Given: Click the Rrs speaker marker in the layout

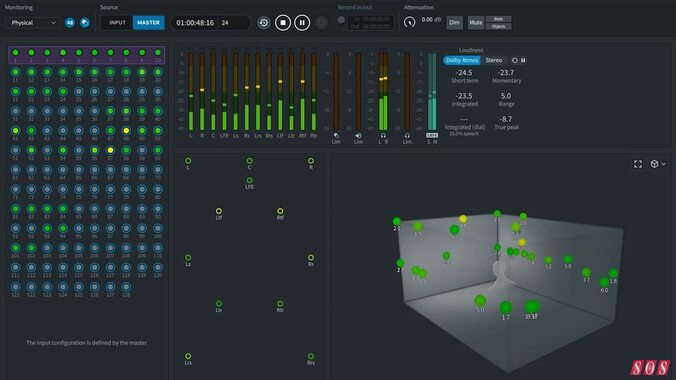Looking at the screenshot, I should point(311,356).
